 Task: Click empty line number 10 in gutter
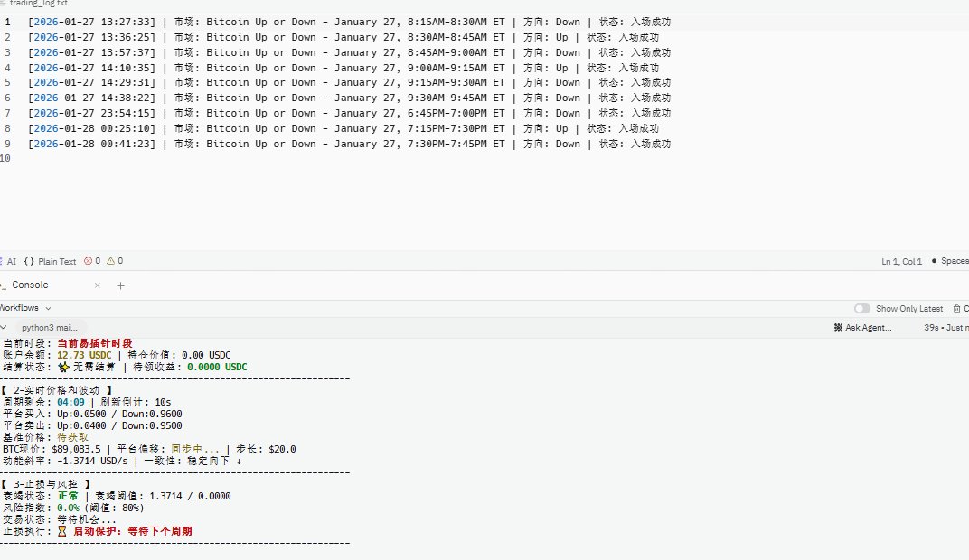[x=5, y=159]
